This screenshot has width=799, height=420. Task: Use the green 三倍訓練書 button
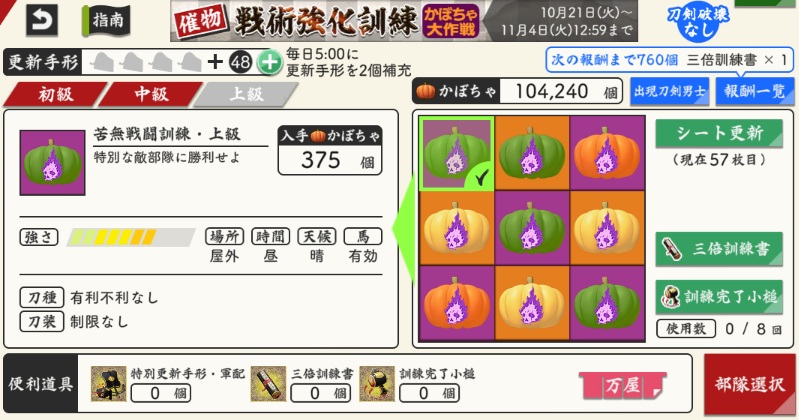[719, 249]
